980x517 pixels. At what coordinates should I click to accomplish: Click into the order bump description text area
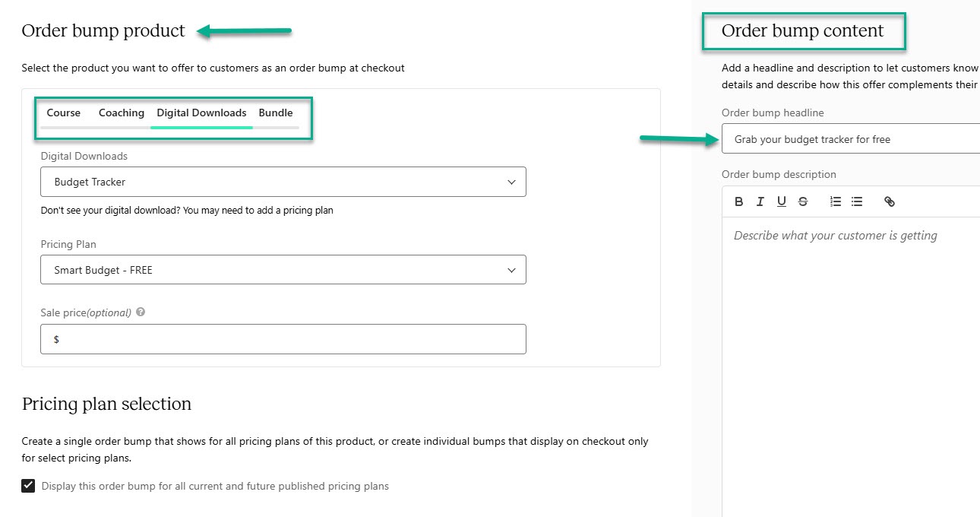[x=851, y=366]
